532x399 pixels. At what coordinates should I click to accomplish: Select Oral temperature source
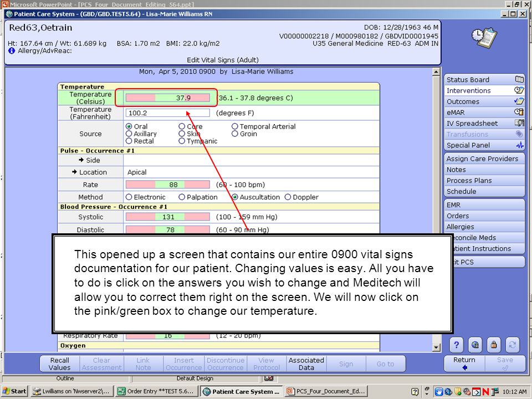click(x=129, y=126)
